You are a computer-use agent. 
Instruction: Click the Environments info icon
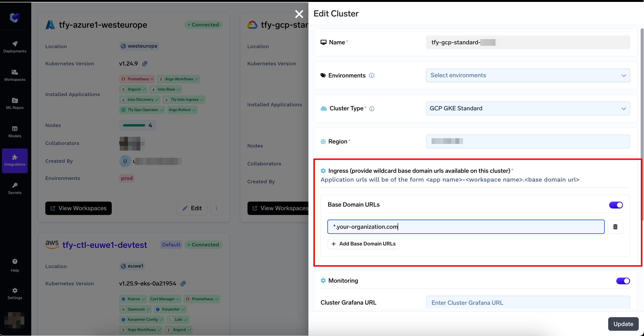[x=372, y=75]
